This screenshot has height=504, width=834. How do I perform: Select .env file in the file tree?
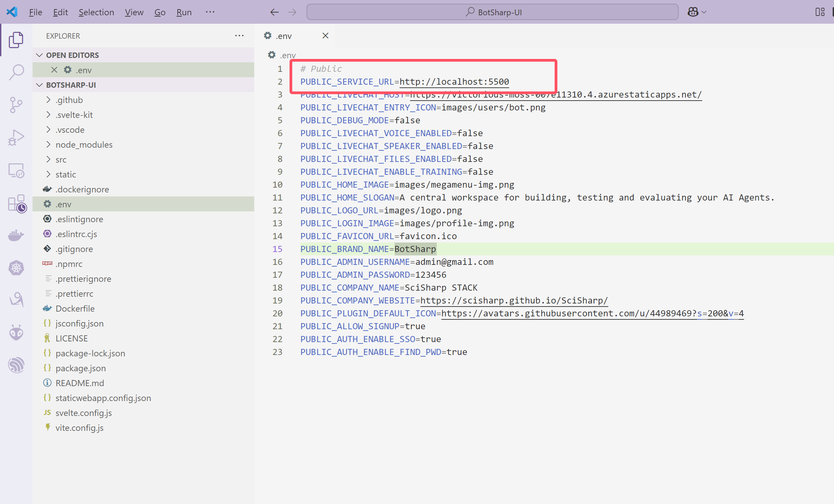pos(143,204)
